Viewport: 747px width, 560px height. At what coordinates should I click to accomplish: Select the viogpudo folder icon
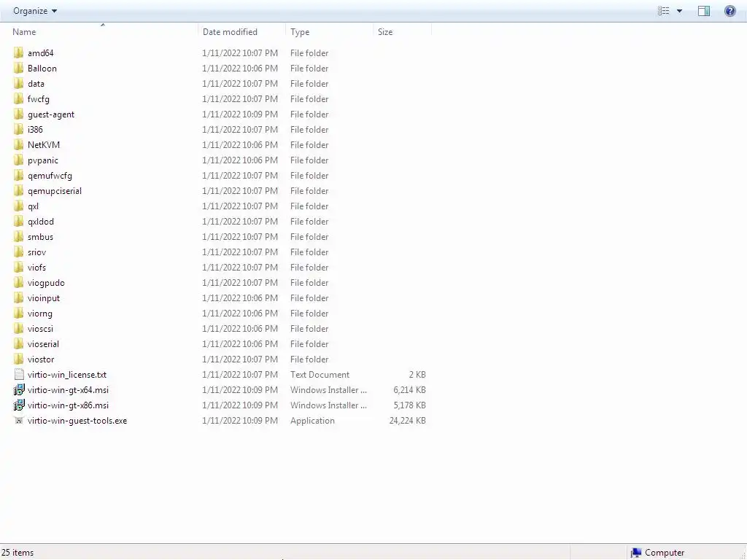point(18,282)
